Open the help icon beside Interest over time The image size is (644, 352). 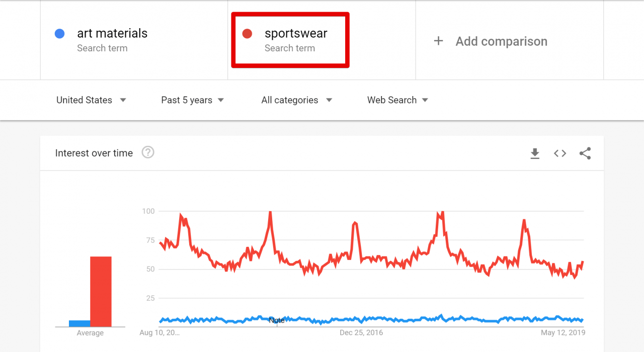(x=147, y=152)
